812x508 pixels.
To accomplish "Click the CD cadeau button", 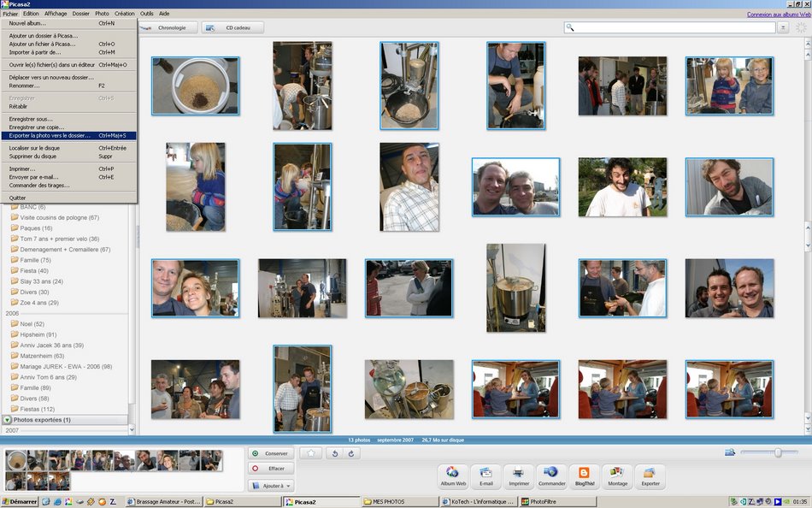I will click(x=232, y=27).
